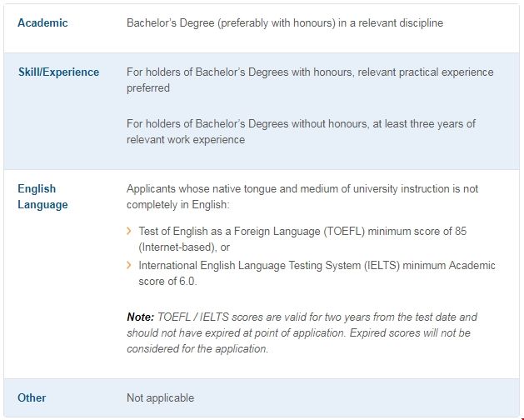Viewport: 524px width, 420px height.
Task: Click the paragraph about degrees without honours
Action: click(301, 132)
